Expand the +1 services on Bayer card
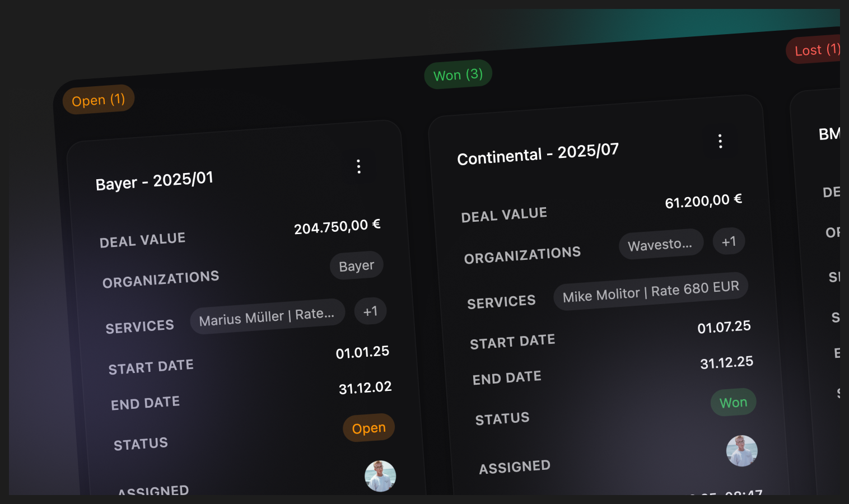The image size is (849, 504). point(370,311)
